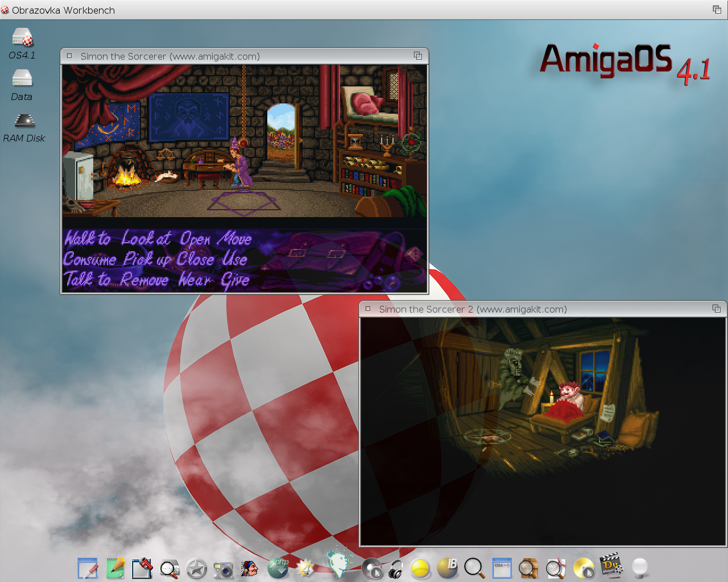Choose the 'Open' verb

coord(195,239)
